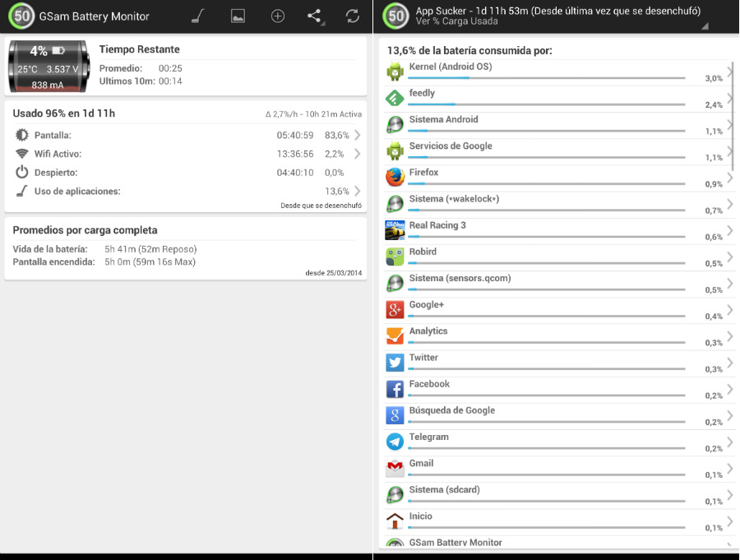Tap the Analytics app icon
This screenshot has height=560, width=740.
coord(395,336)
